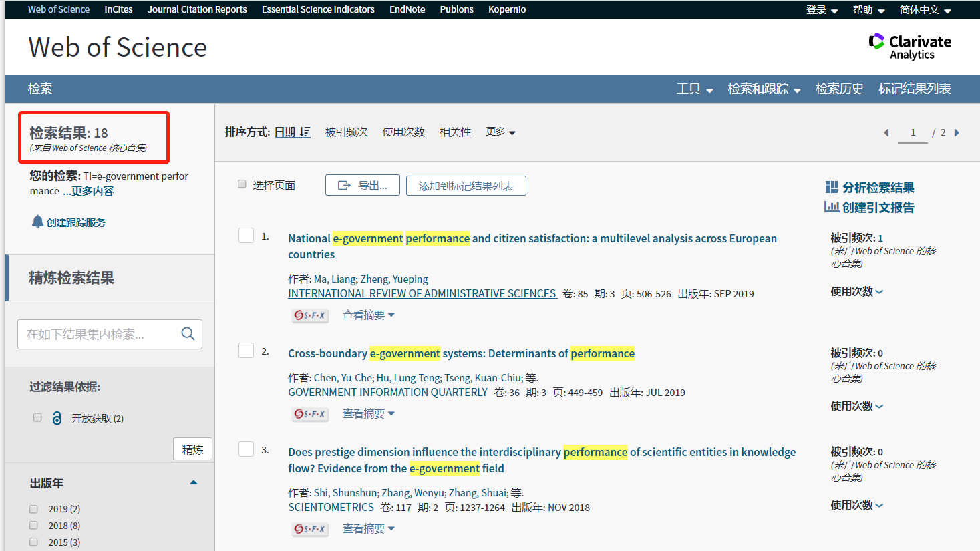Open the 登录 dropdown
This screenshot has width=980, height=551.
(822, 10)
